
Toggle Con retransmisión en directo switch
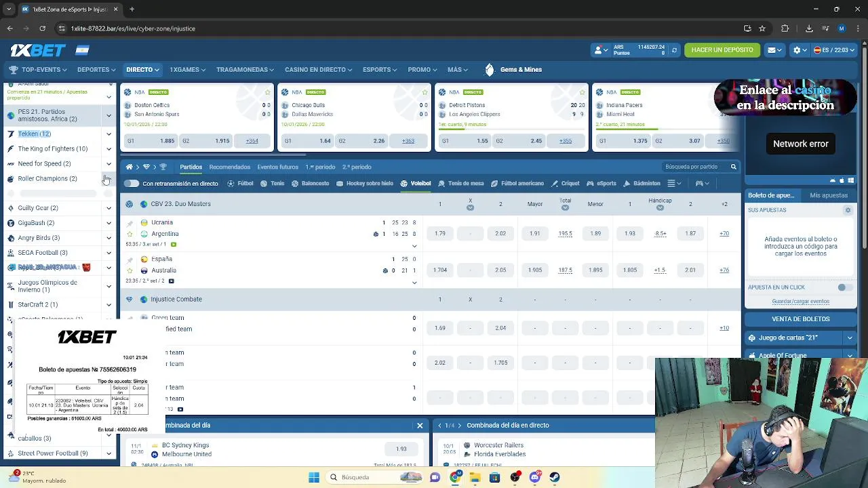click(x=132, y=183)
